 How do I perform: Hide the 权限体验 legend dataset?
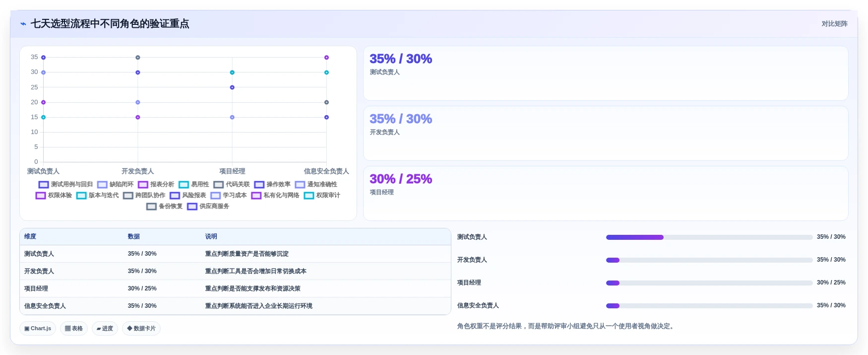pyautogui.click(x=54, y=195)
